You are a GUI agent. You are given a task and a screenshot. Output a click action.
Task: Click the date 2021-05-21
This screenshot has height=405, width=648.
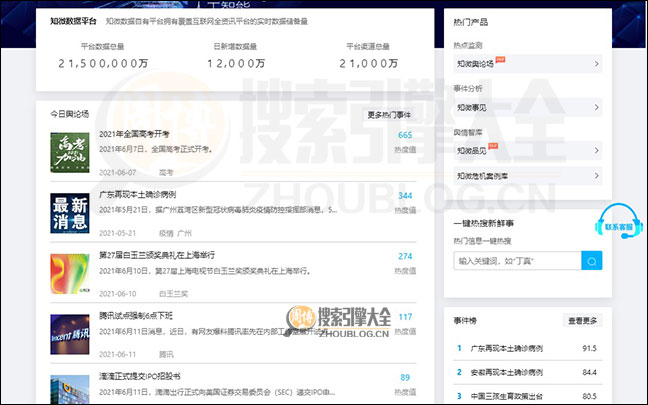pos(117,233)
